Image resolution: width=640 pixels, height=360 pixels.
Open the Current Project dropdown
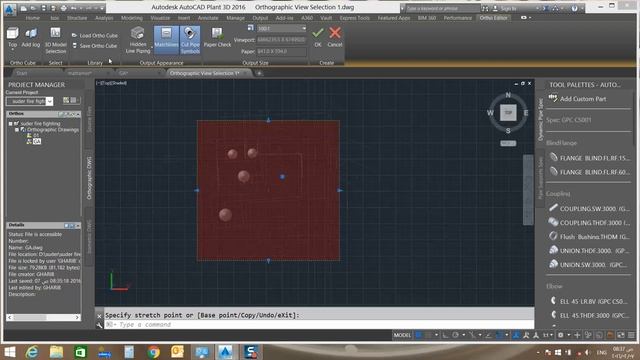pos(49,101)
